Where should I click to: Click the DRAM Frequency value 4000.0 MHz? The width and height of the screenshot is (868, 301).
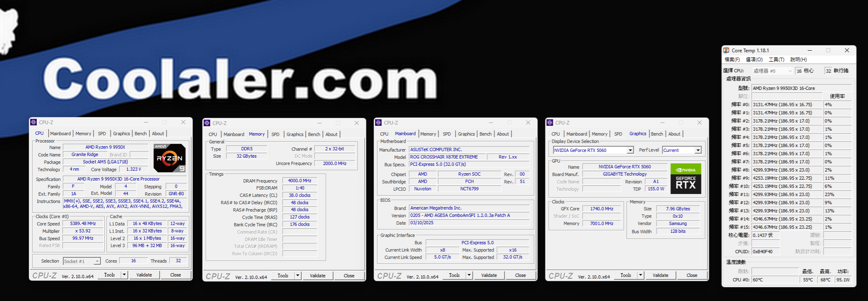(x=300, y=181)
